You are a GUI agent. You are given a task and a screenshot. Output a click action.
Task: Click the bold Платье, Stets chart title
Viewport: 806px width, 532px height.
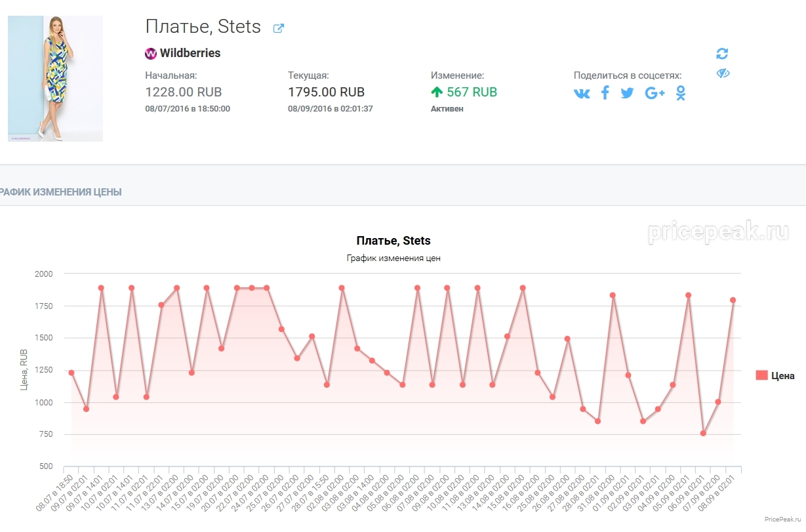point(393,241)
